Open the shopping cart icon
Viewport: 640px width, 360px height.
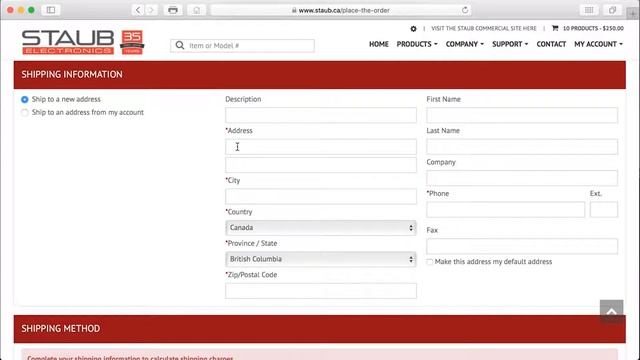click(555, 28)
